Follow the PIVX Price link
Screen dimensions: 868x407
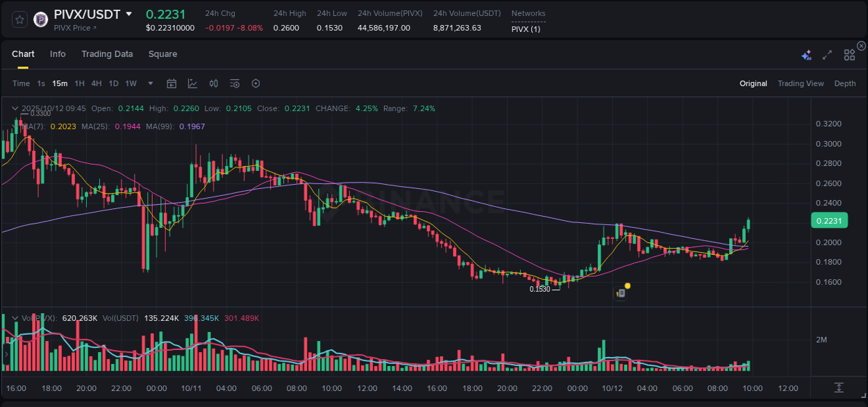click(72, 29)
